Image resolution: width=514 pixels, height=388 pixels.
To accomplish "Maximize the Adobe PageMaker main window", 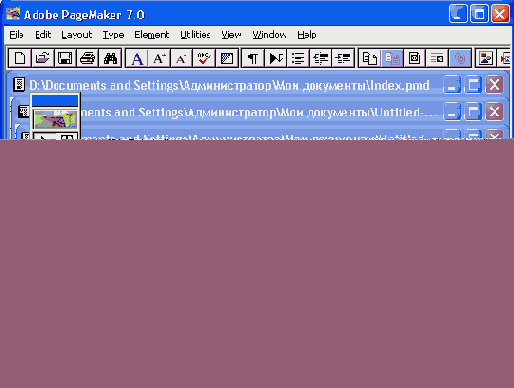I will pyautogui.click(x=479, y=14).
